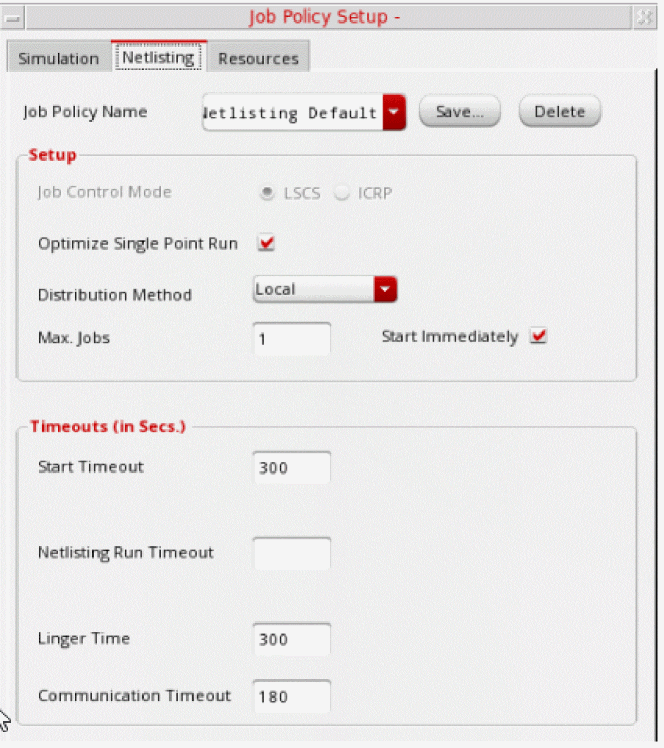Screen dimensions: 664x748
Task: Click the Delete button
Action: [560, 112]
